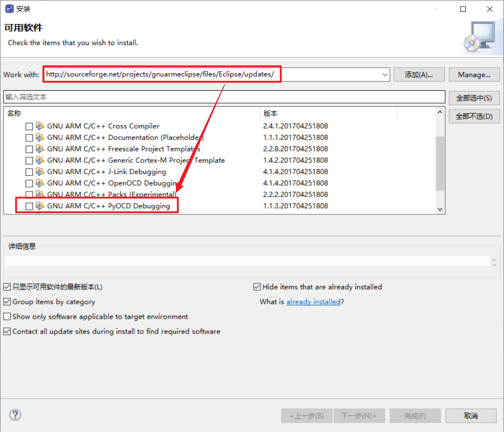Click version 2.2.2.201704251808
504x432 pixels.
295,194
